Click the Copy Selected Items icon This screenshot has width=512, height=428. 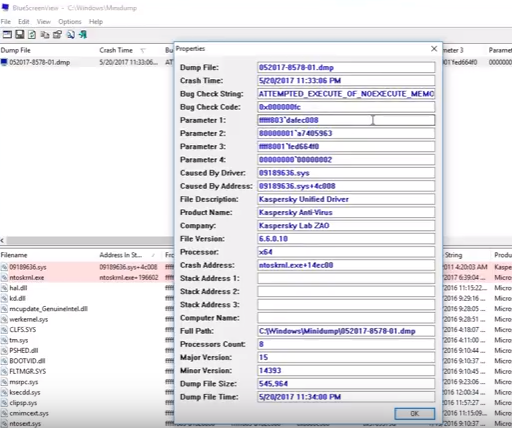[x=45, y=35]
